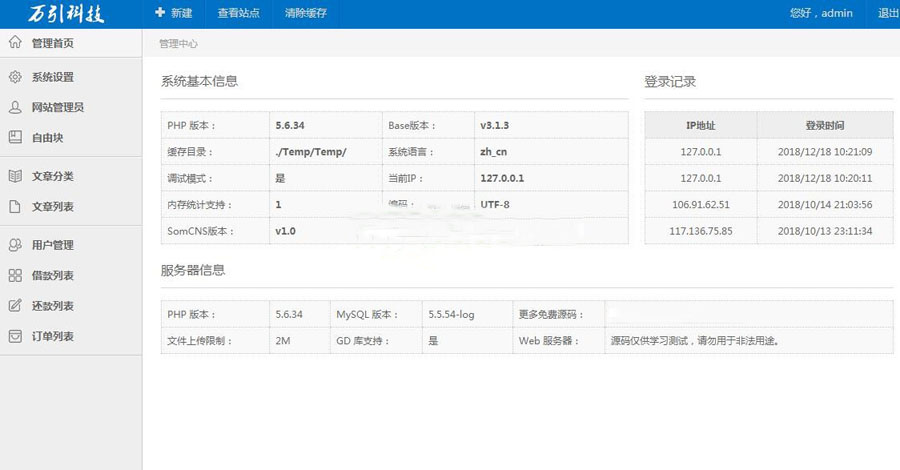Click the 管理中心 breadcrumb
Viewport: 900px width, 470px height.
click(178, 44)
